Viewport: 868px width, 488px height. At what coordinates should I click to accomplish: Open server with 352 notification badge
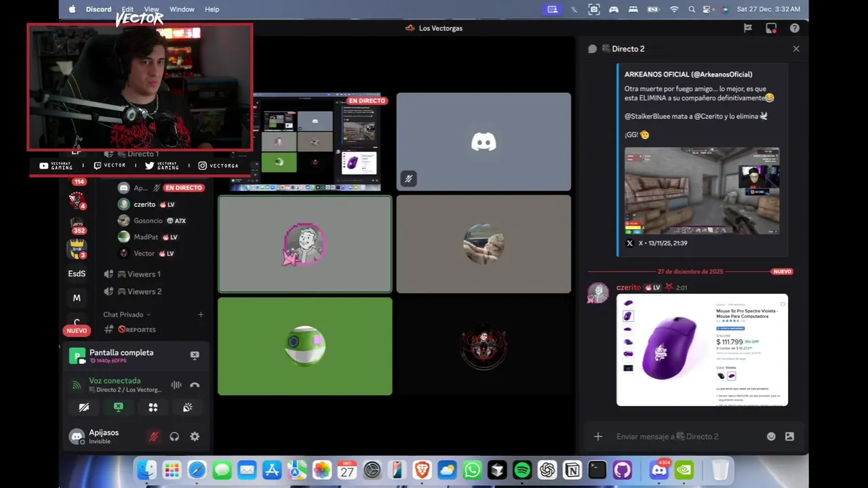[77, 226]
